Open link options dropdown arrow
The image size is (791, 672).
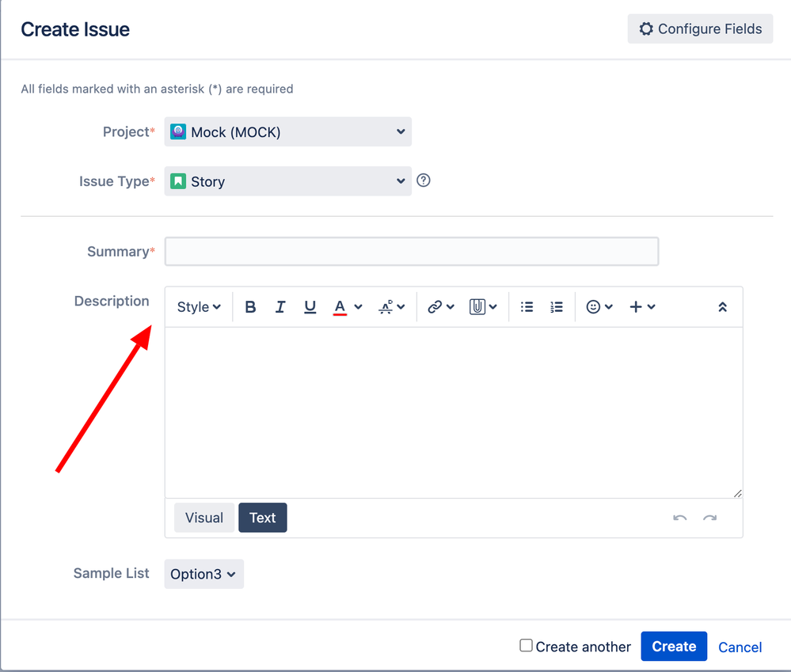451,307
